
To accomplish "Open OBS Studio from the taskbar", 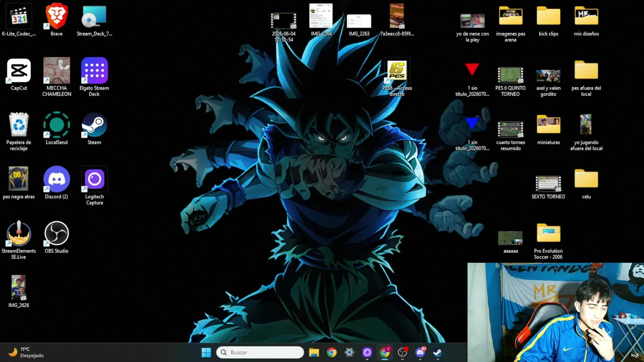I will pos(403,352).
